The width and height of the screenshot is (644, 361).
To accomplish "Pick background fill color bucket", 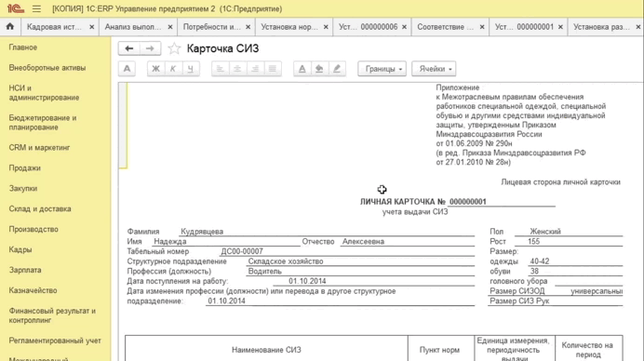I will click(x=319, y=69).
